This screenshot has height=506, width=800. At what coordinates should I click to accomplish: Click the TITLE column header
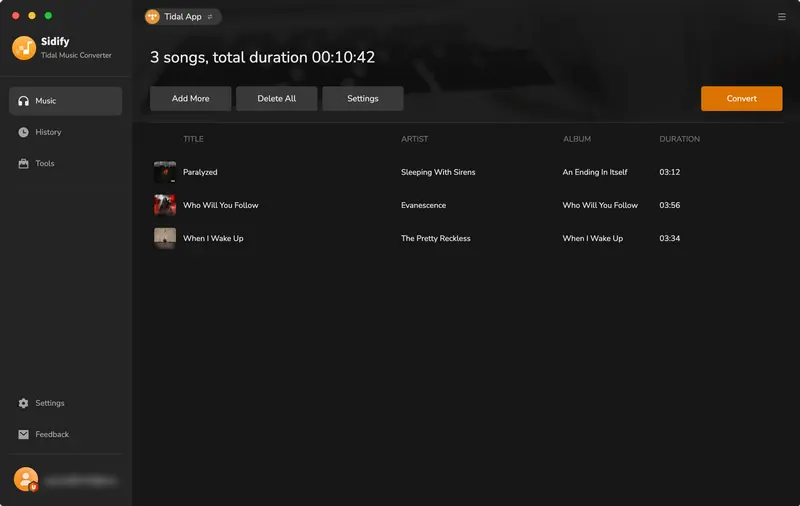click(193, 139)
